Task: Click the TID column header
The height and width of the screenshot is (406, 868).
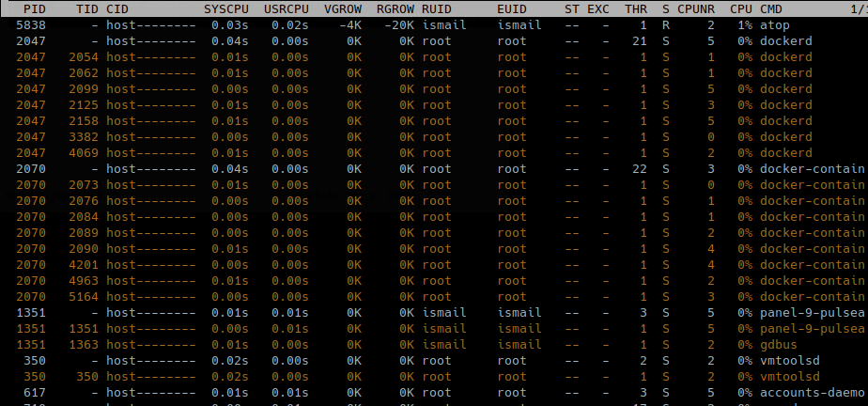Action: pyautogui.click(x=87, y=8)
